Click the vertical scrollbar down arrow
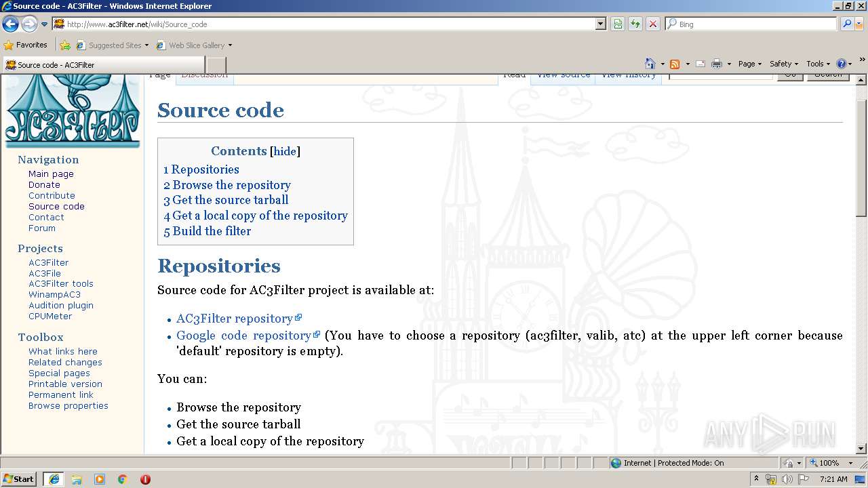 (x=861, y=448)
